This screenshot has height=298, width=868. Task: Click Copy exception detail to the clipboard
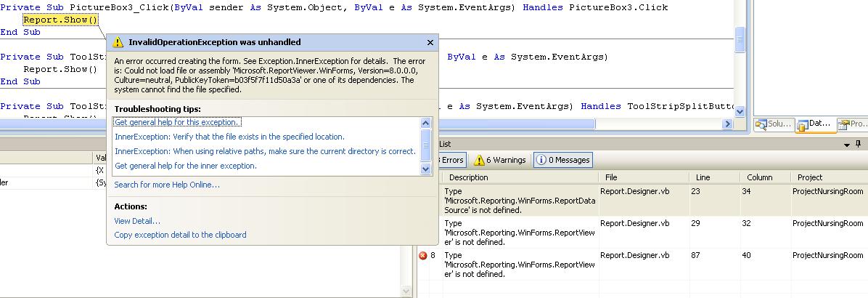click(180, 235)
